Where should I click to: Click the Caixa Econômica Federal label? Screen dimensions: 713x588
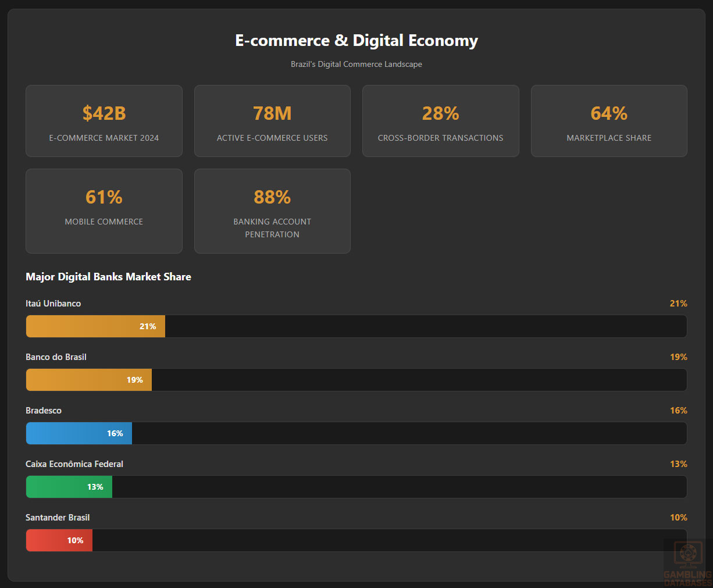coord(74,464)
